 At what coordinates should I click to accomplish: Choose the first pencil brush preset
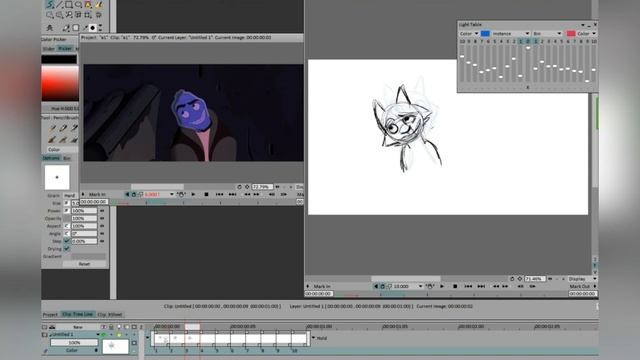(x=53, y=128)
